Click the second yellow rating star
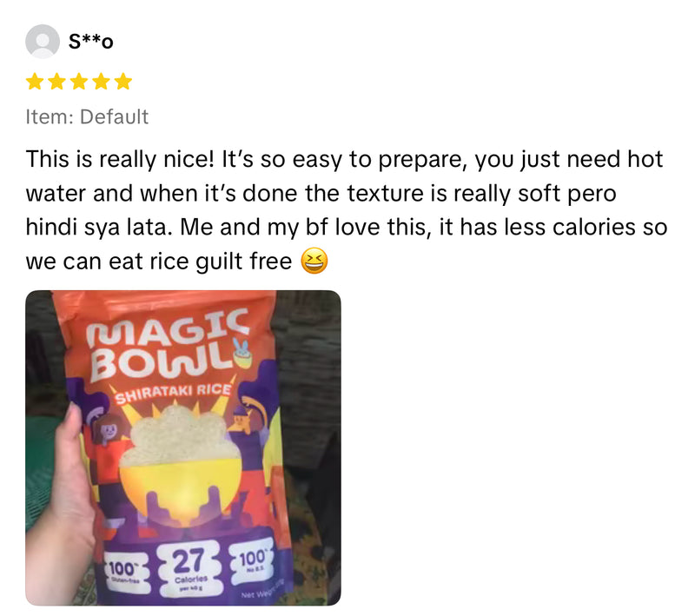 pyautogui.click(x=56, y=82)
